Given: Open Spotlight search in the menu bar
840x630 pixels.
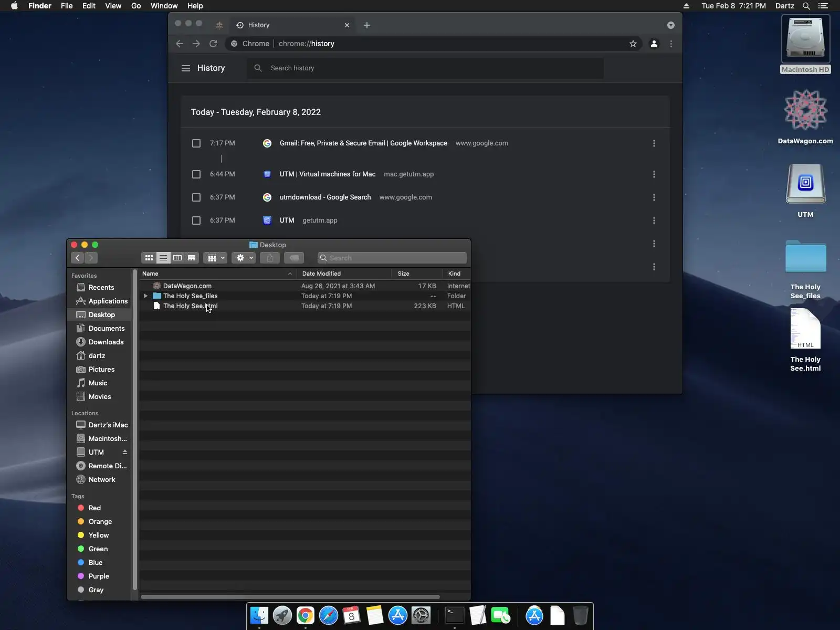Looking at the screenshot, I should pyautogui.click(x=806, y=6).
